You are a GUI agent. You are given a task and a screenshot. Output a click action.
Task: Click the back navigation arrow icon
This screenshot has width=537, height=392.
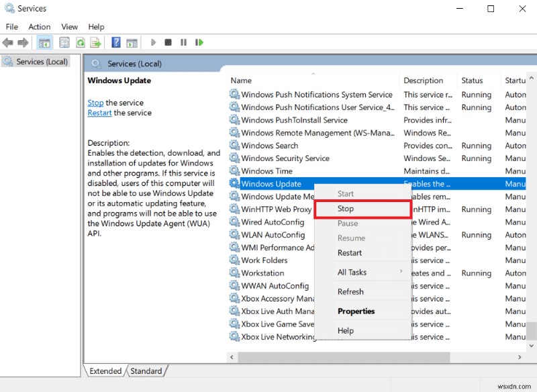tap(8, 42)
